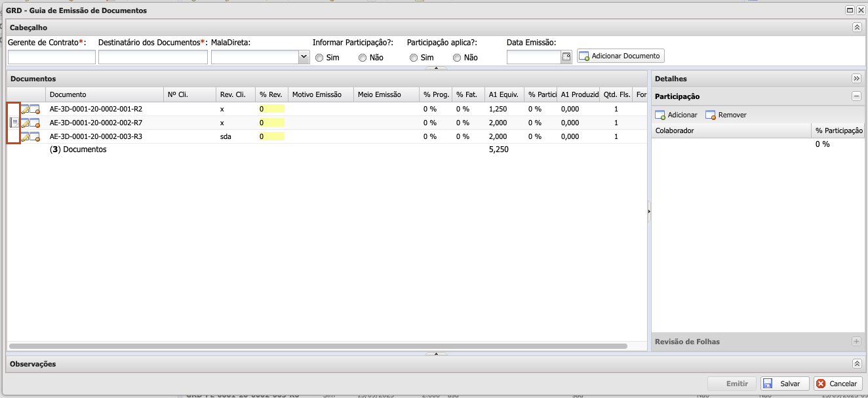Click the Salvar button

(x=784, y=384)
